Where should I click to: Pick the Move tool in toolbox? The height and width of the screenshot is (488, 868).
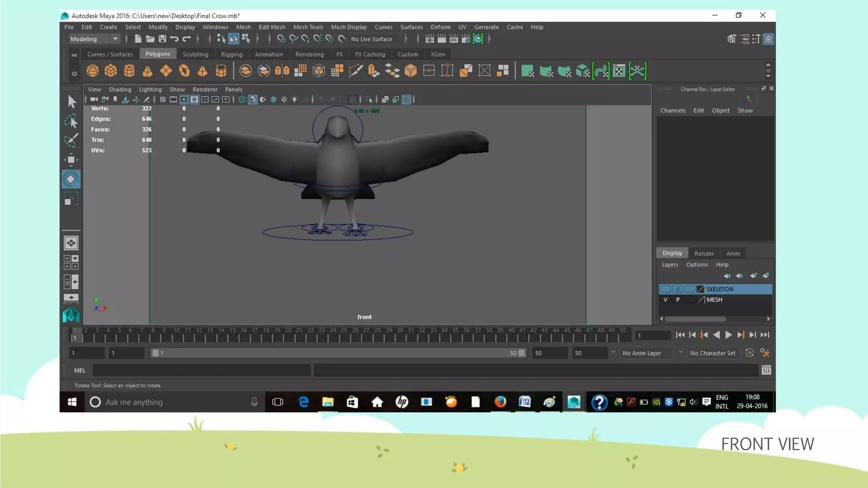(x=71, y=160)
